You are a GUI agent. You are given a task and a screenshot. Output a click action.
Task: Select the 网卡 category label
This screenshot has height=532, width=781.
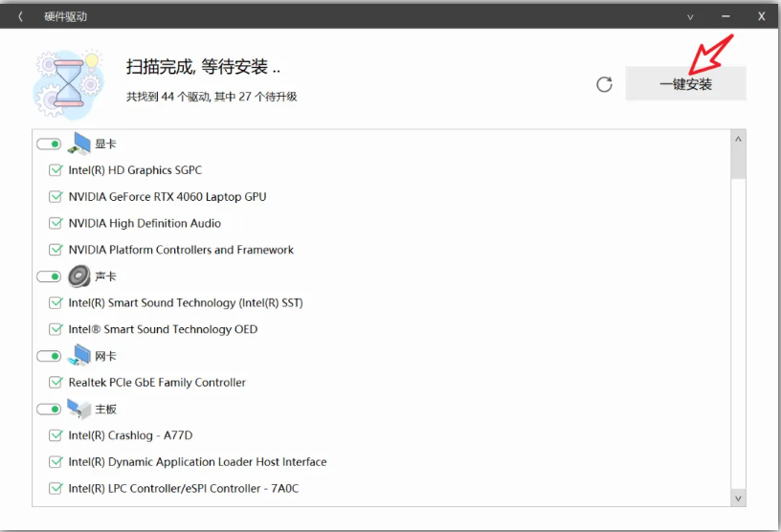tap(105, 356)
